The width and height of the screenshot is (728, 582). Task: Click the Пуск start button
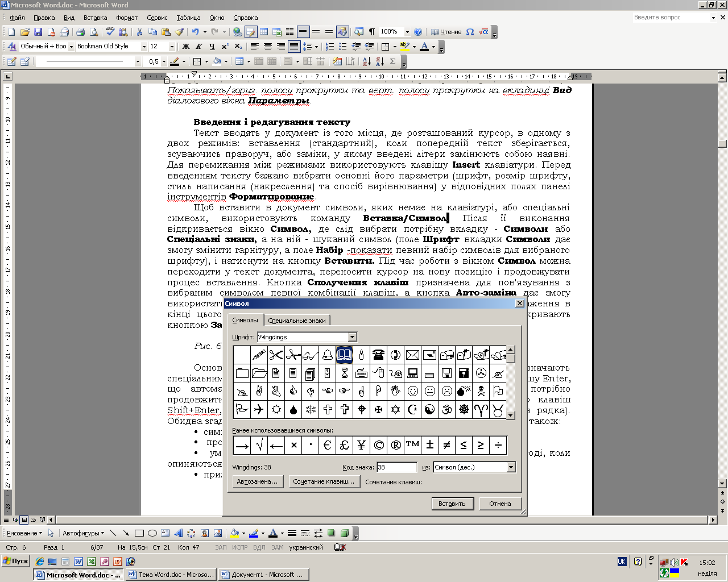point(15,561)
